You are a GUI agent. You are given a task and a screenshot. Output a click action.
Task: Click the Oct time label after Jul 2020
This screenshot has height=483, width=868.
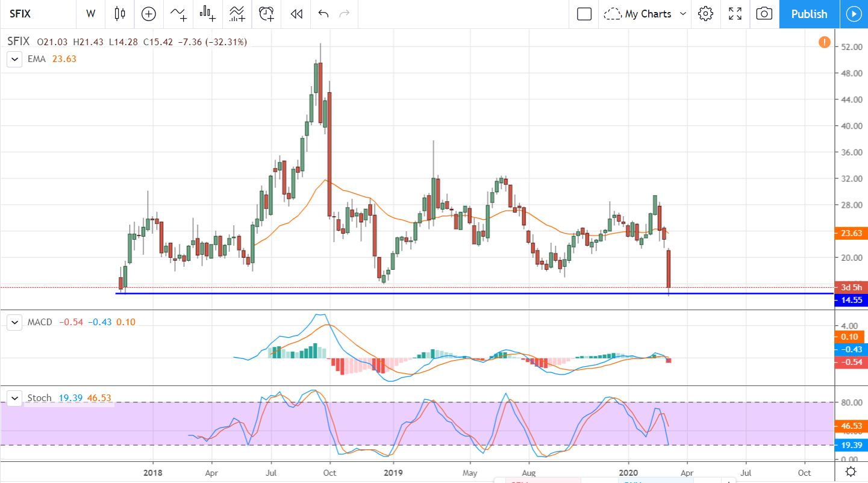[804, 472]
